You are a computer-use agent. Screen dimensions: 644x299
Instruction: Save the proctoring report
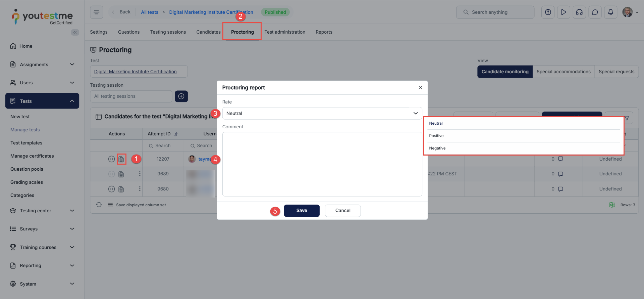point(302,211)
